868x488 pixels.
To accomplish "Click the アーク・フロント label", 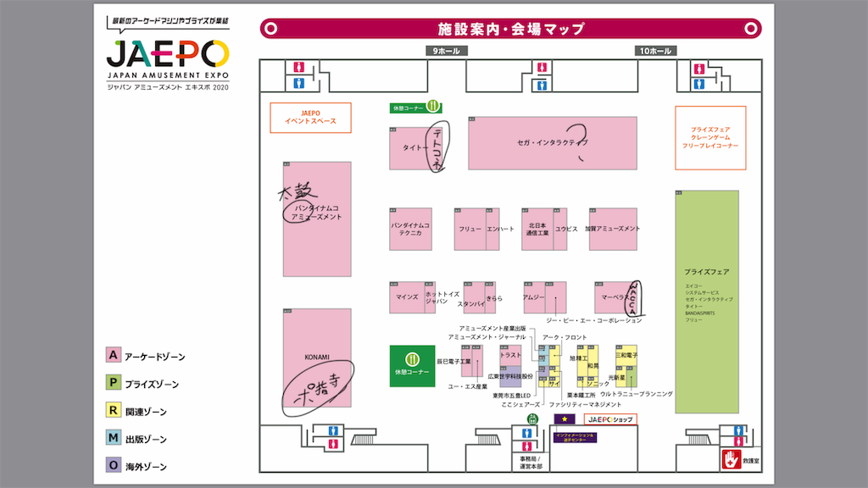I will click(565, 337).
